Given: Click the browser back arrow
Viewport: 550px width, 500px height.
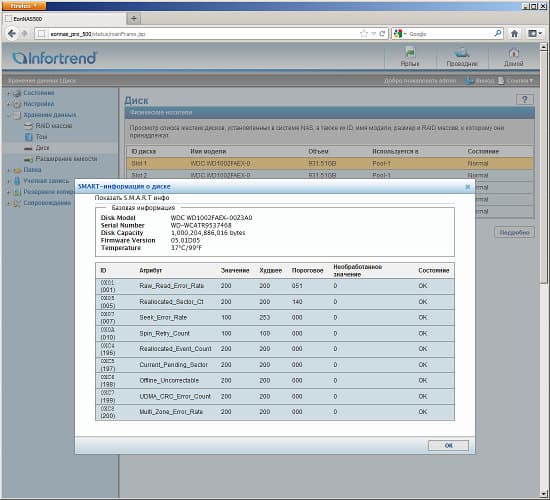Looking at the screenshot, I should (x=12, y=34).
